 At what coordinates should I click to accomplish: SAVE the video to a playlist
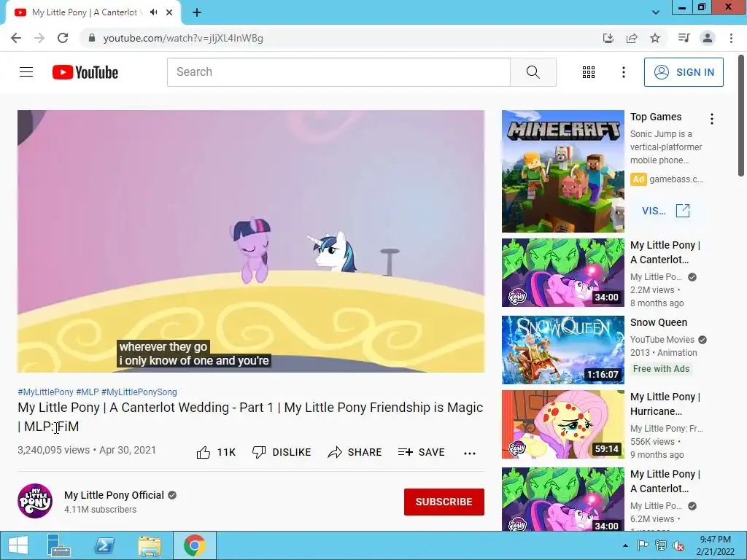[421, 452]
